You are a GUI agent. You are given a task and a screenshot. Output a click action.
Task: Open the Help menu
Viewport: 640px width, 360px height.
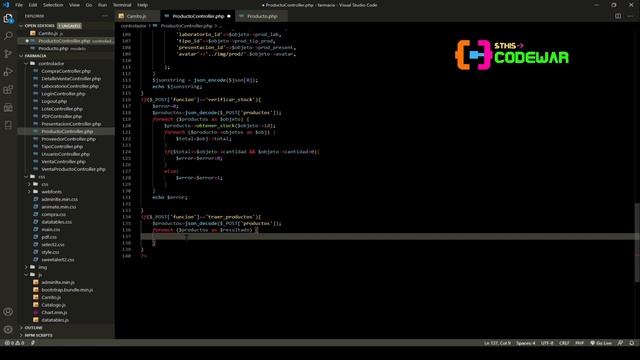(142, 5)
